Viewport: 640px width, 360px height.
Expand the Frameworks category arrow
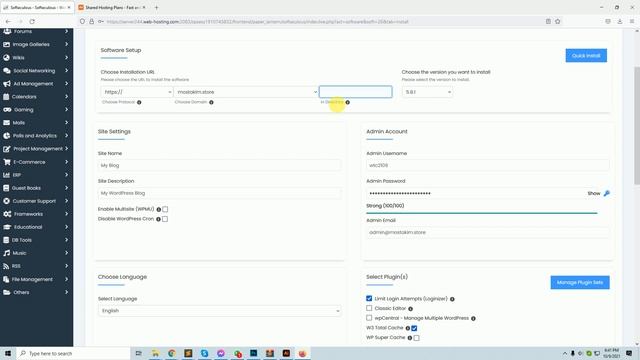tap(67, 214)
